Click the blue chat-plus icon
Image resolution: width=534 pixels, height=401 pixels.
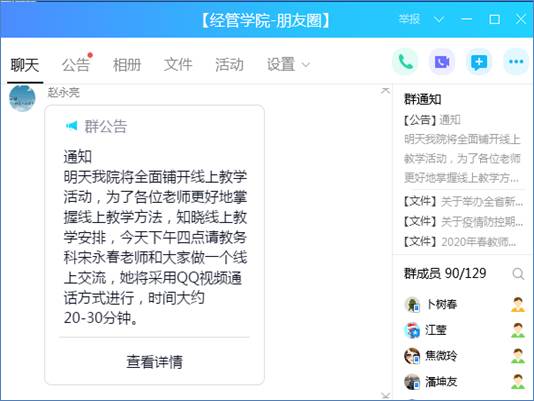tap(479, 62)
